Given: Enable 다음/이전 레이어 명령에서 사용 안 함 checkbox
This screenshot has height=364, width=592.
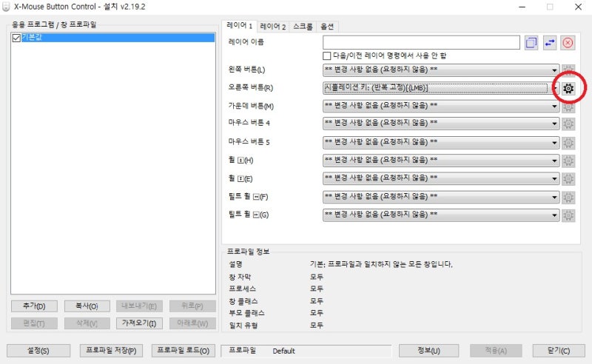Looking at the screenshot, I should [327, 56].
